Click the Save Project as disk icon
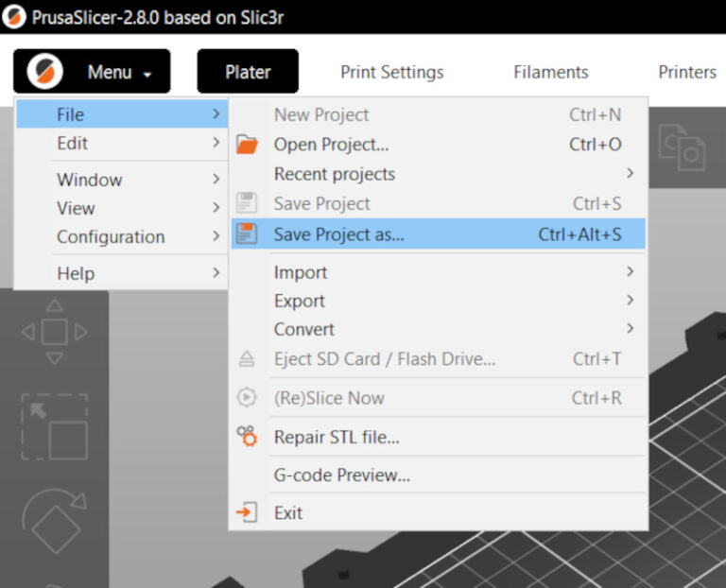726x588 pixels. point(247,234)
